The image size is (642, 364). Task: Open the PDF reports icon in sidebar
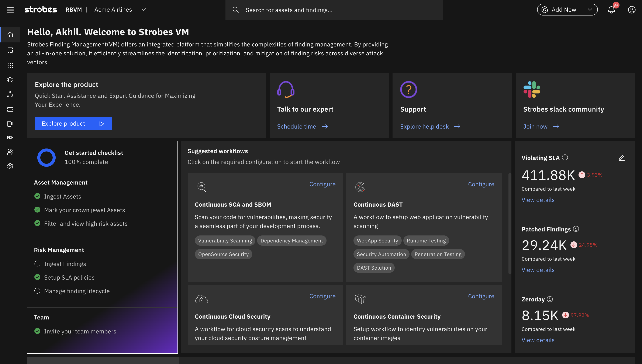[10, 137]
